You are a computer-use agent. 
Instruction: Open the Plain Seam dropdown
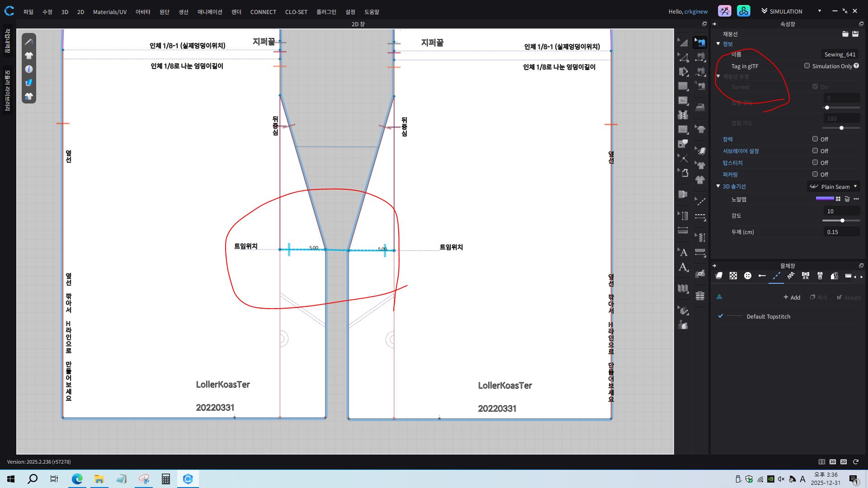coord(834,187)
